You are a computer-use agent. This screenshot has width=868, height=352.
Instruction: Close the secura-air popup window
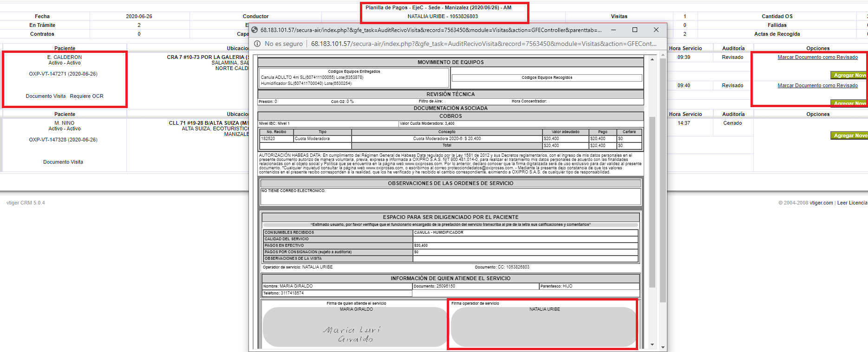[656, 30]
